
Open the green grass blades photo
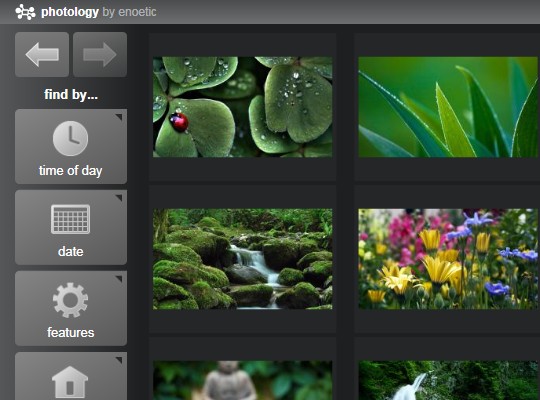(448, 107)
